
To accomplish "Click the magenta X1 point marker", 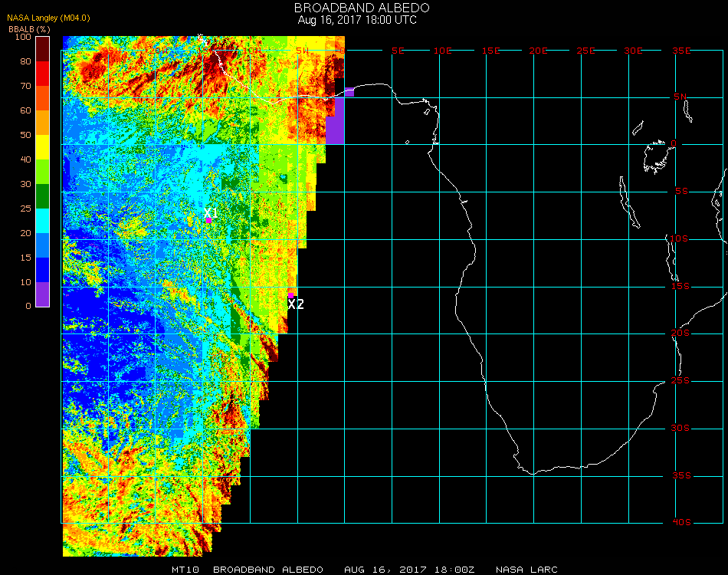I will [208, 220].
